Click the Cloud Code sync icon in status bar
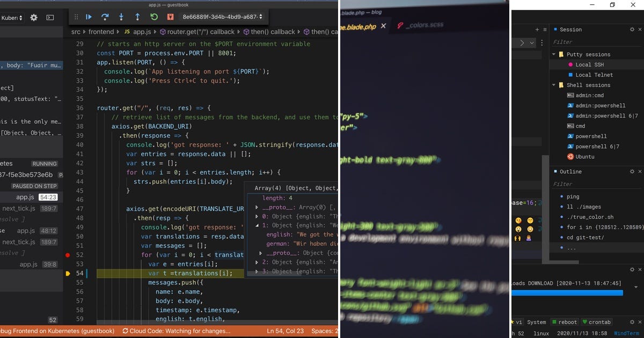Viewport: 644px width, 338px height. click(x=125, y=331)
